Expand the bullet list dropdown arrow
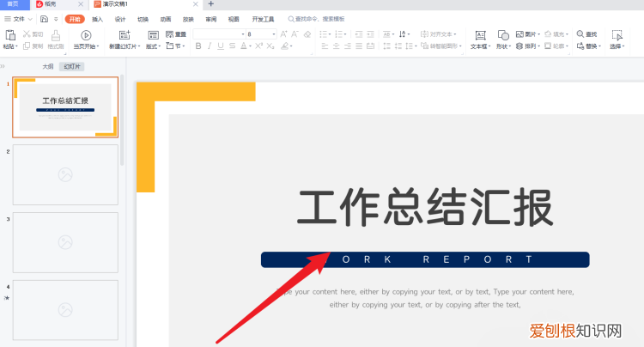This screenshot has width=644, height=347. click(x=330, y=34)
